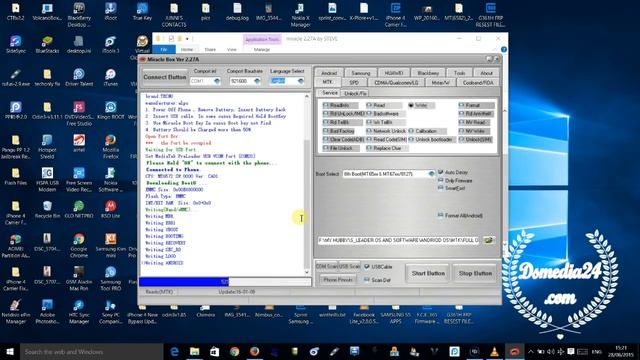Click the Stop Button
Viewport: 640px width, 360px height.
[475, 273]
